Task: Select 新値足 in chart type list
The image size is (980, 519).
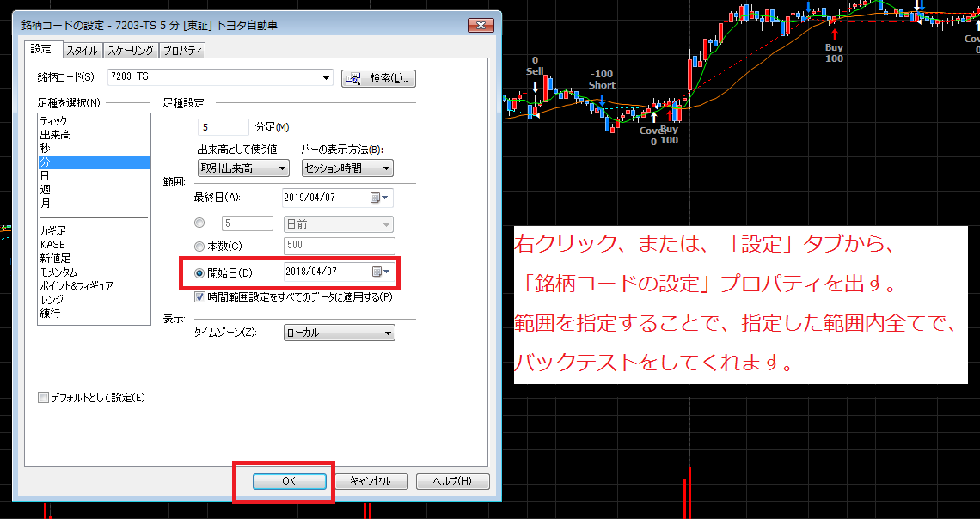Action: click(x=94, y=259)
